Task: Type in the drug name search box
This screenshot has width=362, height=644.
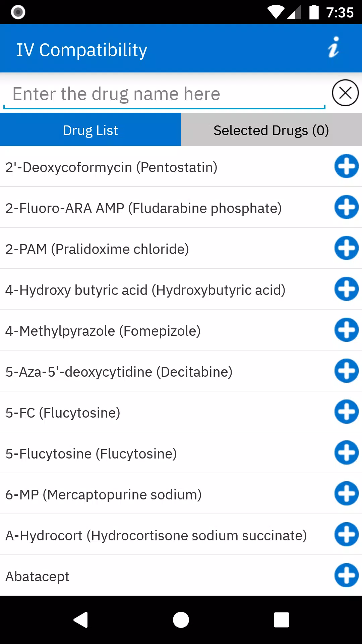Action: click(164, 94)
